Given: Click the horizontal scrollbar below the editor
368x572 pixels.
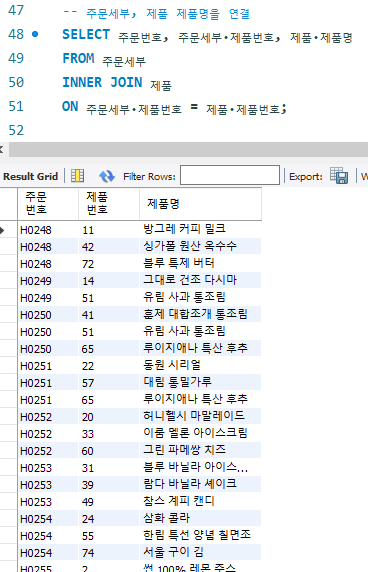Looking at the screenshot, I should tap(188, 150).
